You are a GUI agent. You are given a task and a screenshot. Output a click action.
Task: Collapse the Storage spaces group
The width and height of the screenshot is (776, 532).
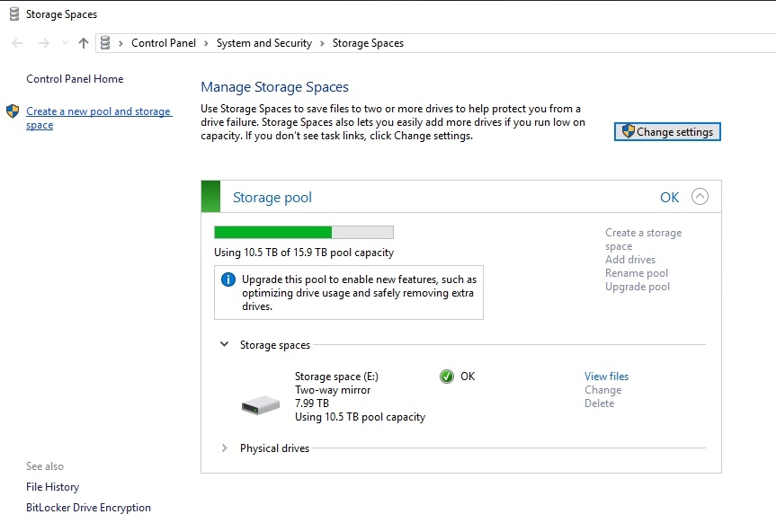[x=224, y=344]
